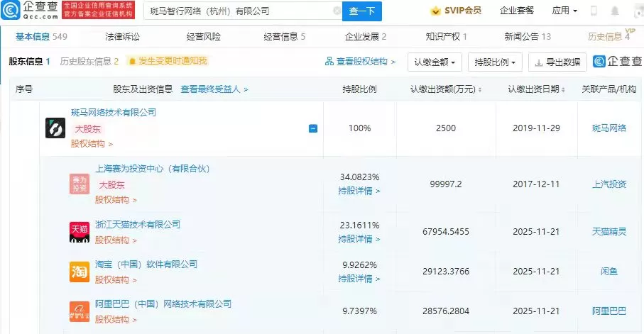
Task: Click the 阿里巴巴 company logo icon
Action: pos(79,311)
